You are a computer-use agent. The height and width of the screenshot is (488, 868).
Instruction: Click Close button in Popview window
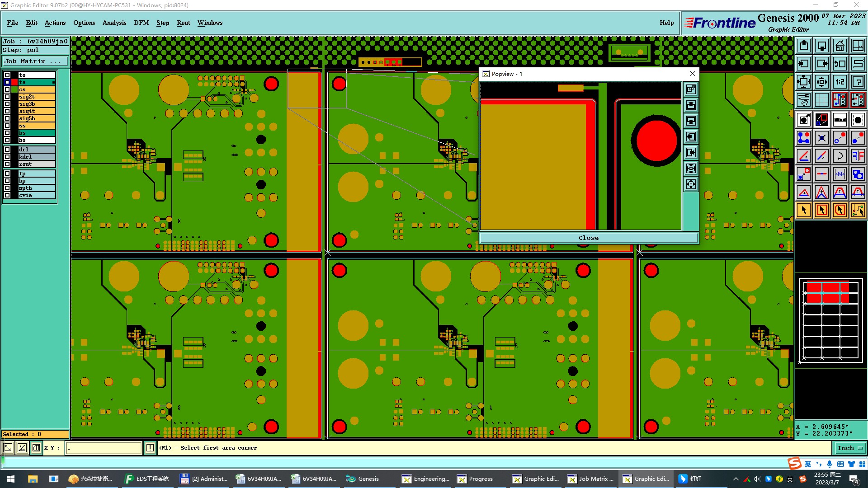click(588, 238)
